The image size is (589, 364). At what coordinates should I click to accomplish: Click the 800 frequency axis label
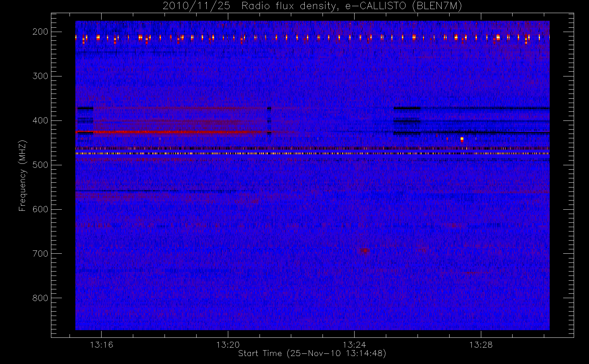[x=40, y=298]
